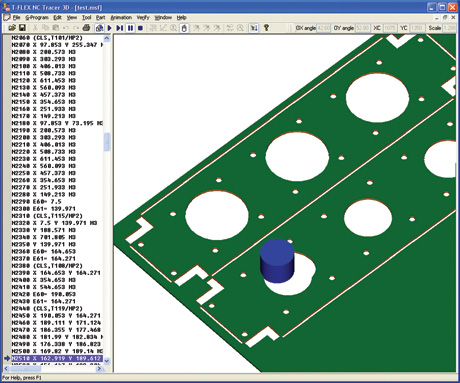Viewport: 460px width, 383px height.
Task: Select line N2340 X 701.885 M3
Action: (x=44, y=237)
